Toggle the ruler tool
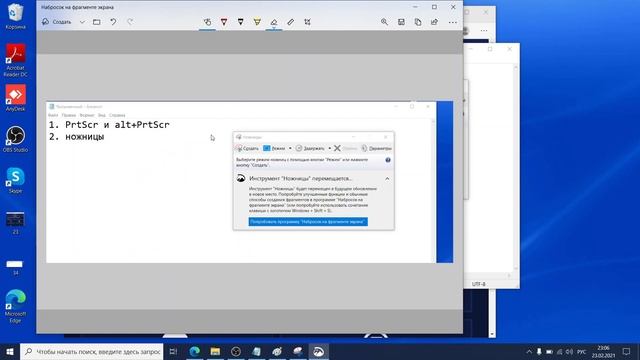 [x=291, y=22]
